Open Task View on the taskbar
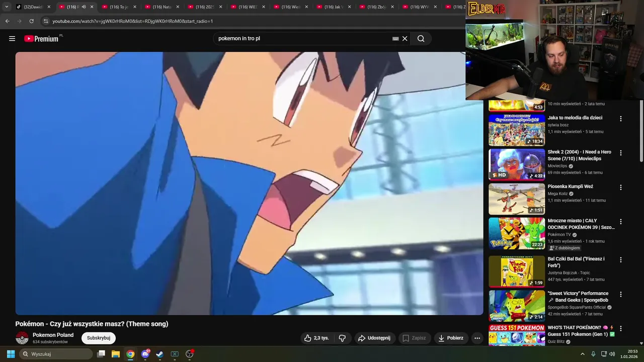The height and width of the screenshot is (362, 644). pos(101,354)
